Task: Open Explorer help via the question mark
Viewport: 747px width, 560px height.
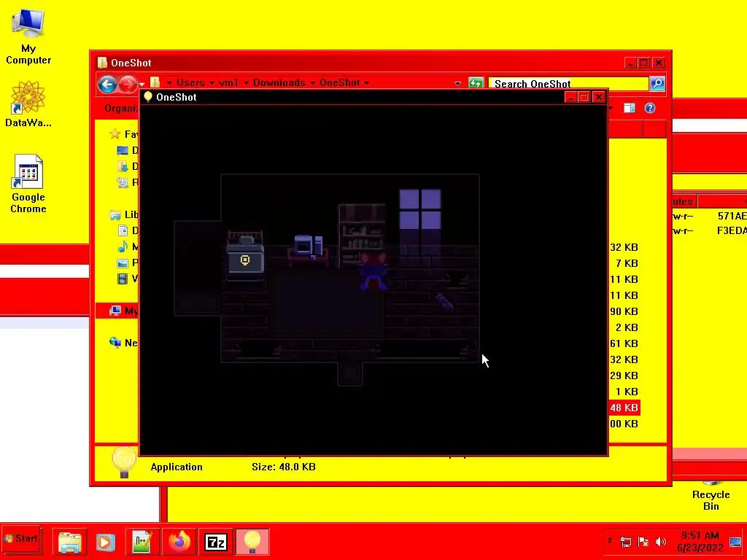Action: pyautogui.click(x=650, y=108)
